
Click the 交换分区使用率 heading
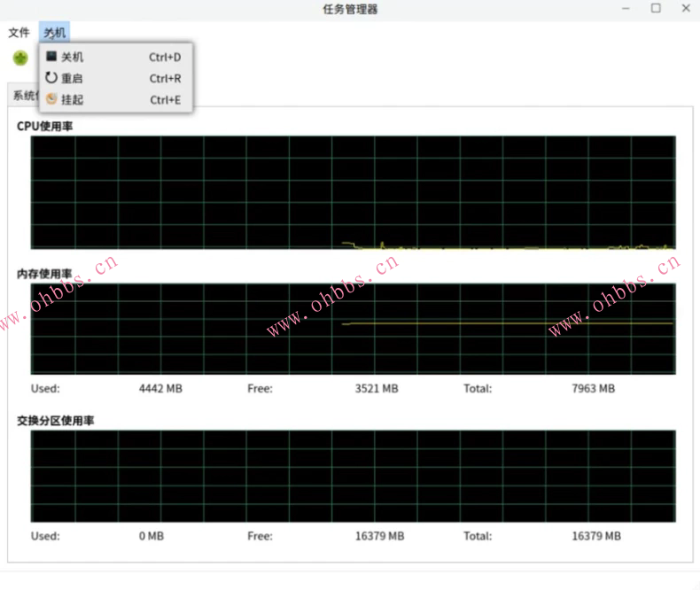[x=55, y=421]
